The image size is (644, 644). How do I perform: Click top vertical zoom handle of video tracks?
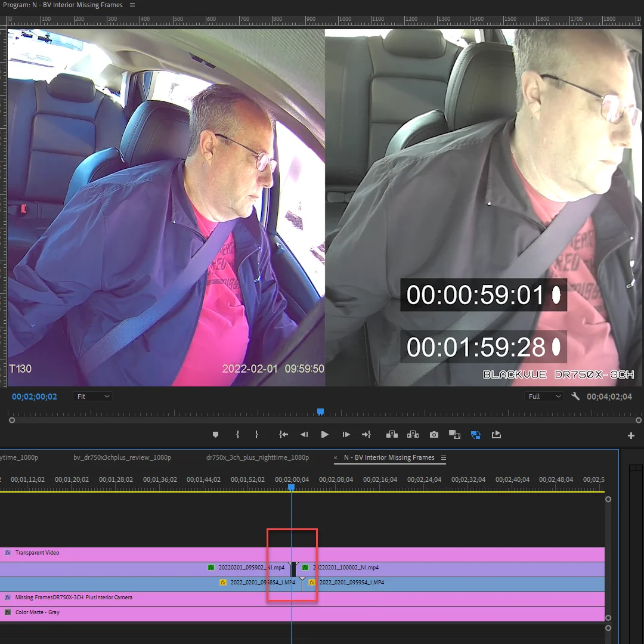point(608,500)
